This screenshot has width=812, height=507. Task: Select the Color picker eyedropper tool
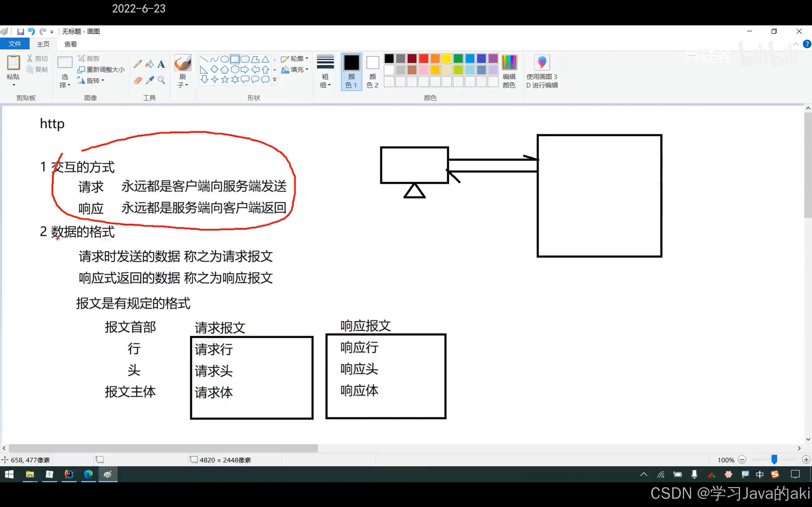coord(150,80)
